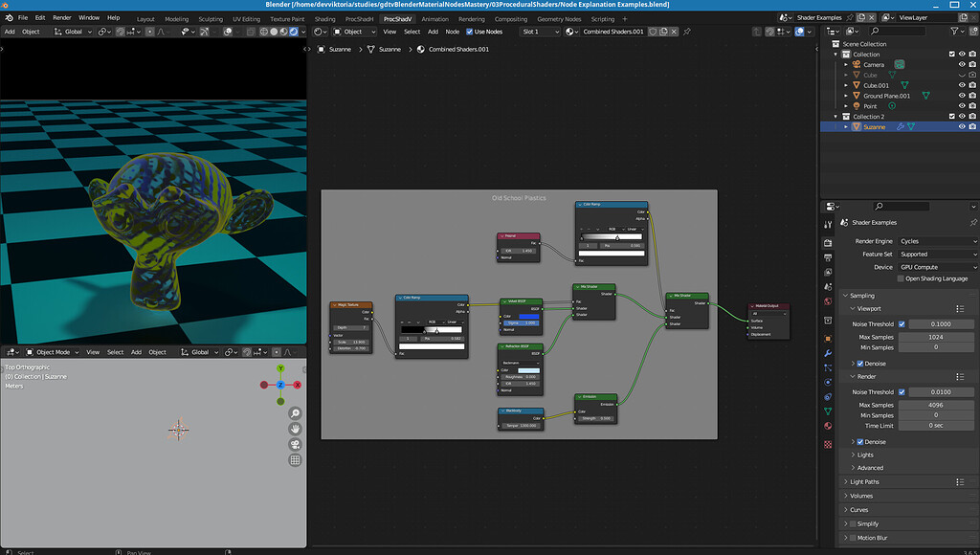Select the wrench Modifier Properties icon

(x=829, y=355)
